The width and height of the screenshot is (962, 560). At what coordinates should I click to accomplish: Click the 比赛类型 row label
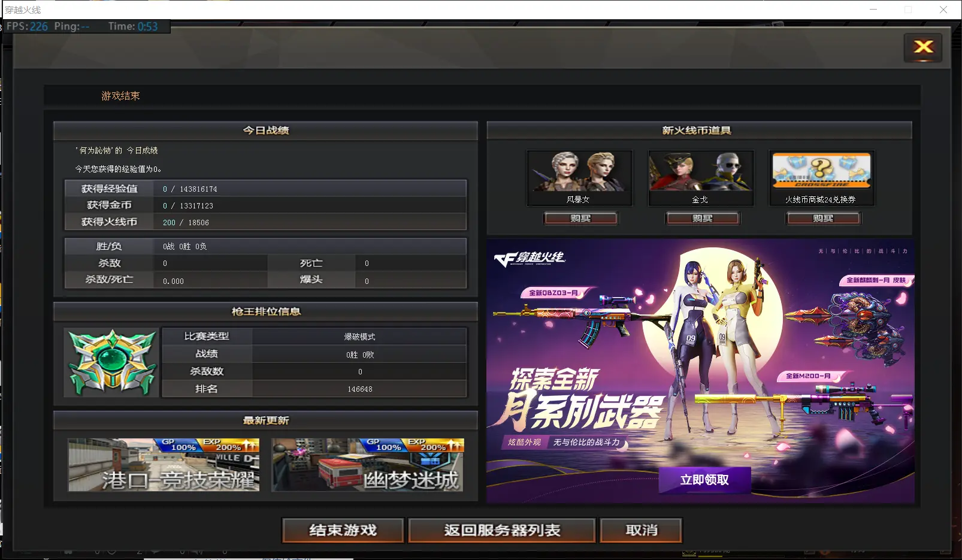tap(207, 336)
